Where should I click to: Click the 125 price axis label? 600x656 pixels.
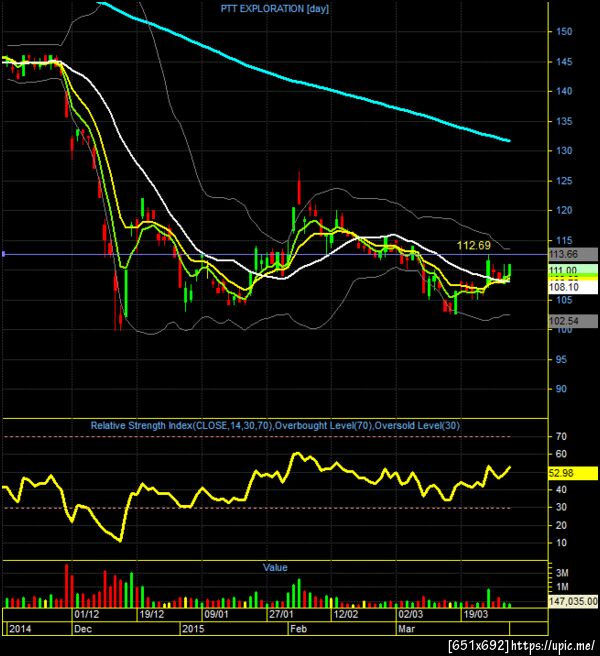564,181
